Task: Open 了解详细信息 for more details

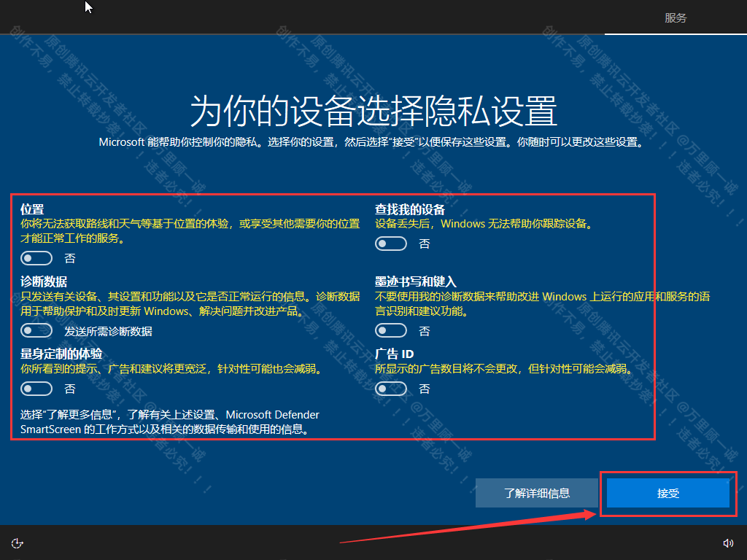Action: pos(537,493)
